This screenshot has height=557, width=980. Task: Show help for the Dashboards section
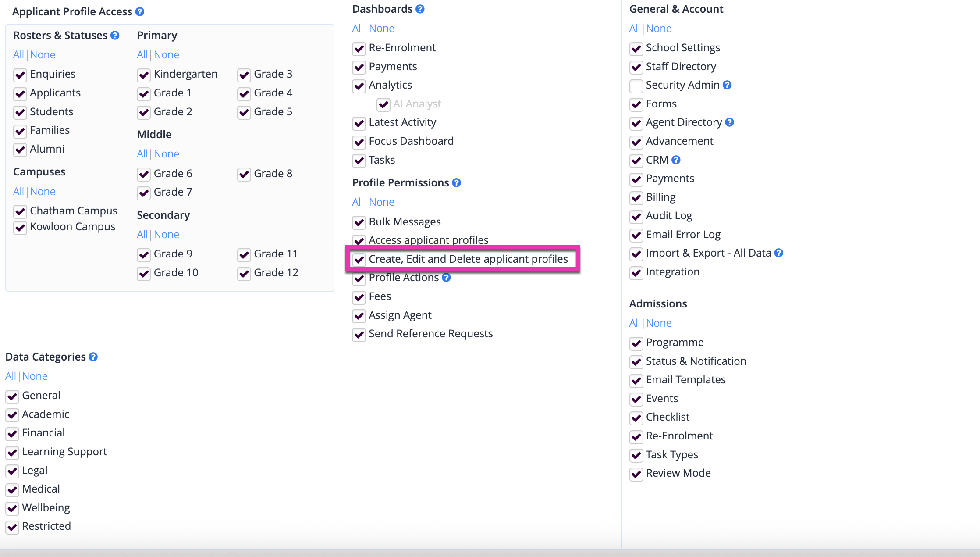click(x=420, y=9)
